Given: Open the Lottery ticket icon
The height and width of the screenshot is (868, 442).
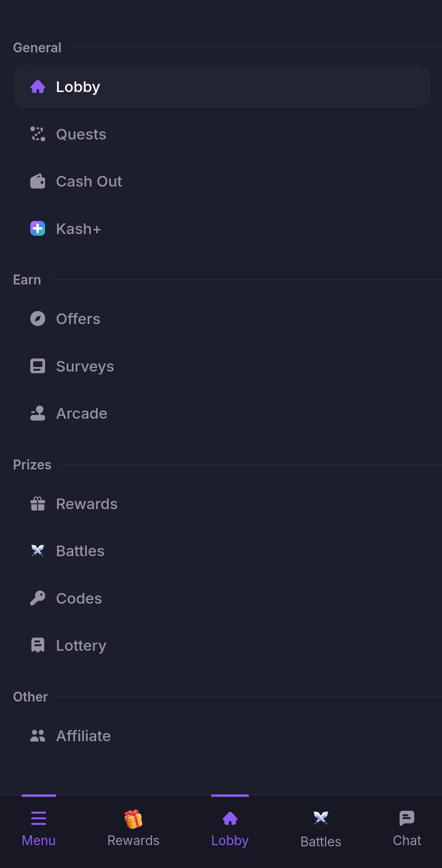Looking at the screenshot, I should [x=38, y=645].
